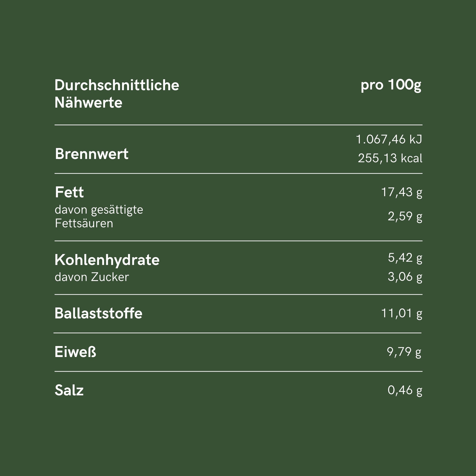Click the 2,59 g saturated fat value

pyautogui.click(x=405, y=216)
